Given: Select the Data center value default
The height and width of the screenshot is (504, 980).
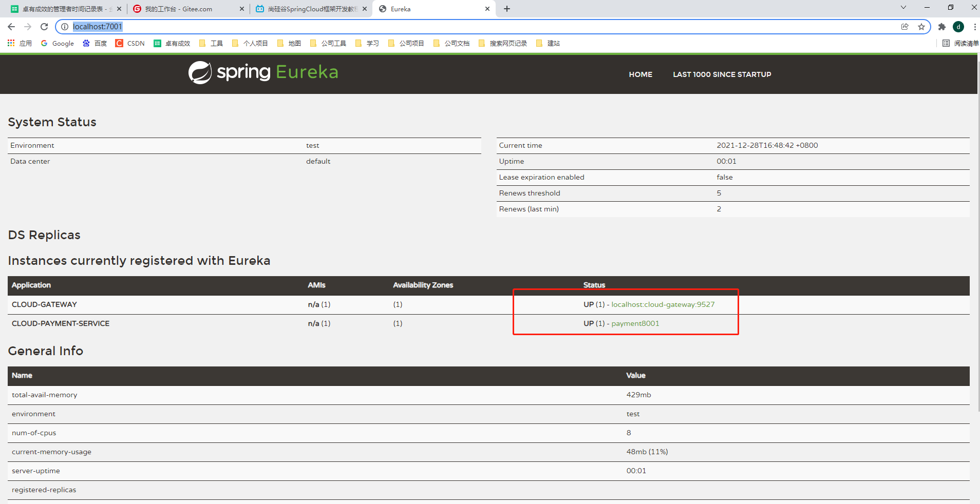Looking at the screenshot, I should (x=318, y=161).
